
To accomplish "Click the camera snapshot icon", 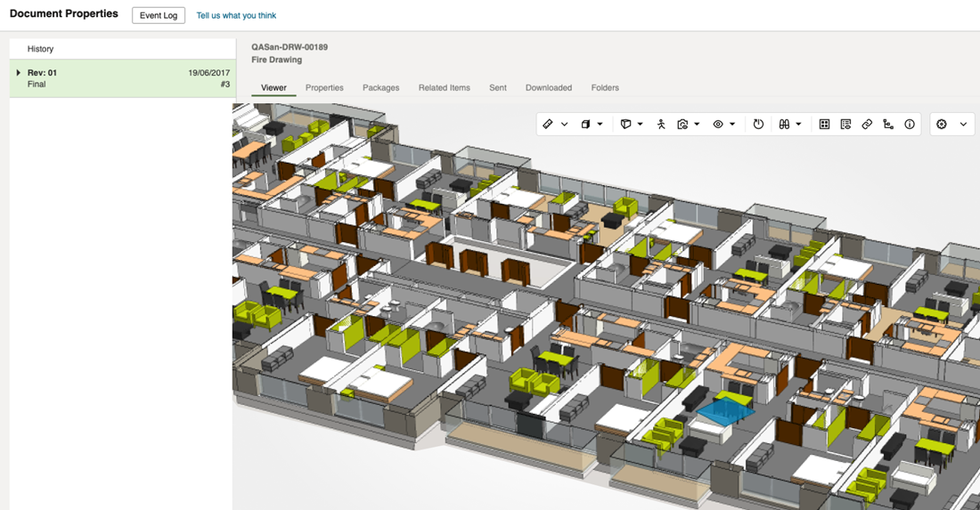I will click(x=682, y=125).
